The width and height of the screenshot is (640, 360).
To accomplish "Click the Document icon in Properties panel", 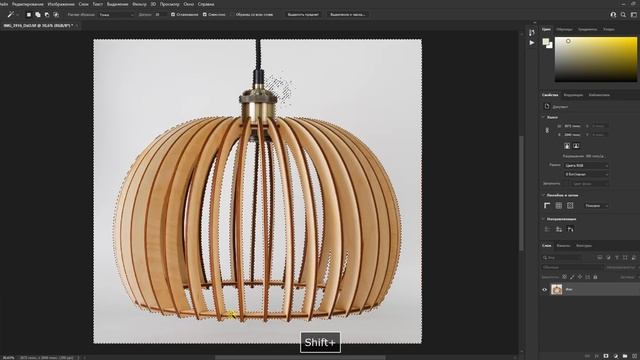I will [x=547, y=107].
